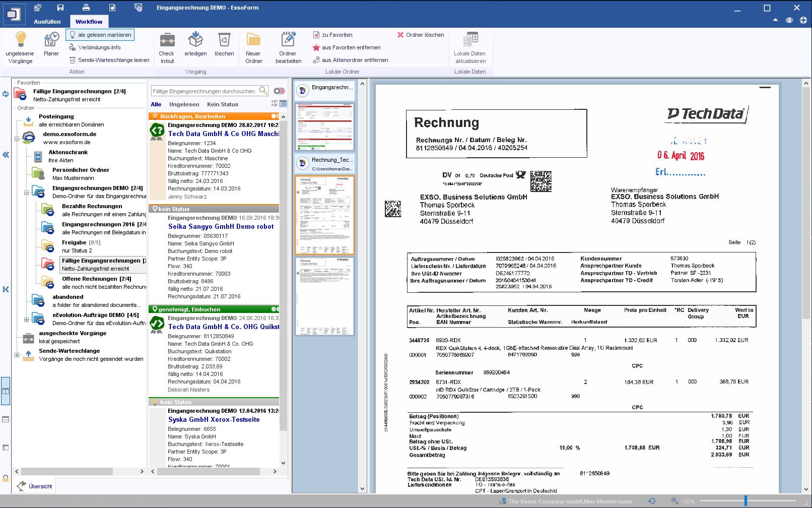Select the Ungelesen filter tab
The image size is (812, 508).
[184, 104]
